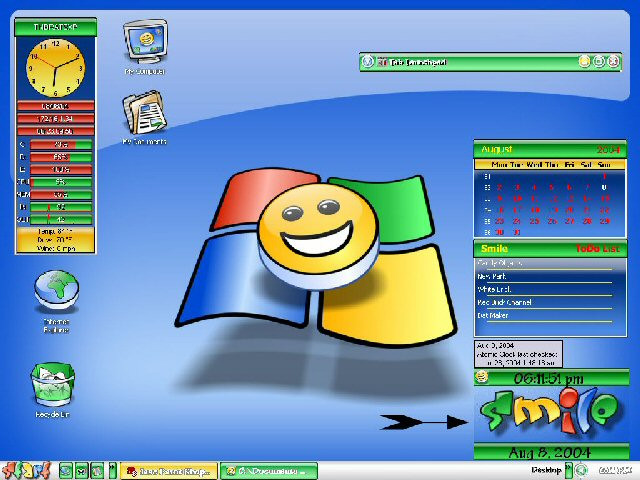Click the smiley icon beside digital clock
The image size is (640, 480).
click(x=482, y=376)
